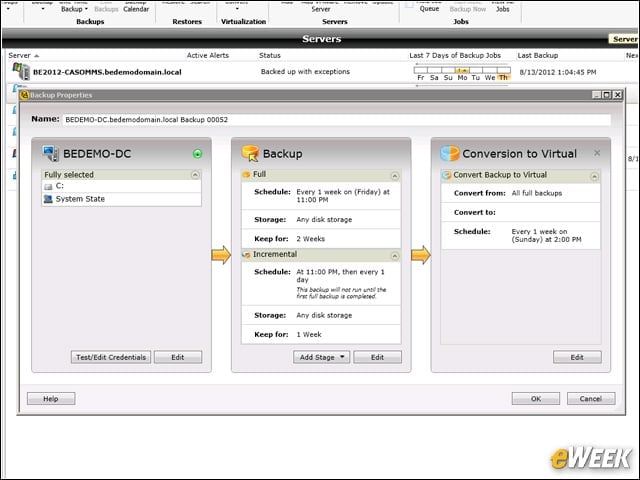640x480 pixels.
Task: Click the System State icon
Action: pos(49,199)
